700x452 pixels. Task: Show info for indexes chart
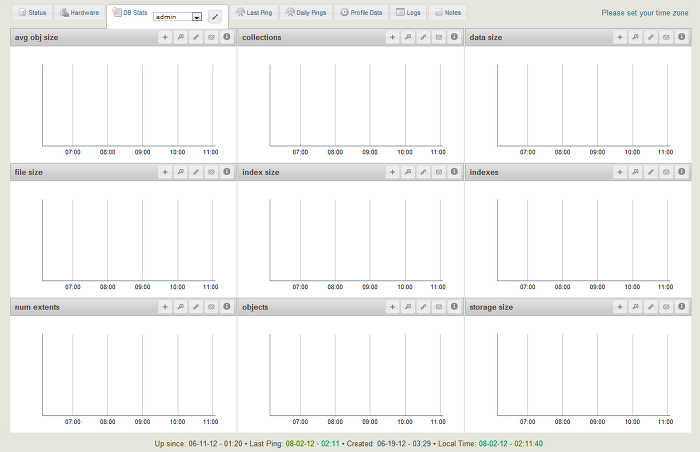point(681,172)
